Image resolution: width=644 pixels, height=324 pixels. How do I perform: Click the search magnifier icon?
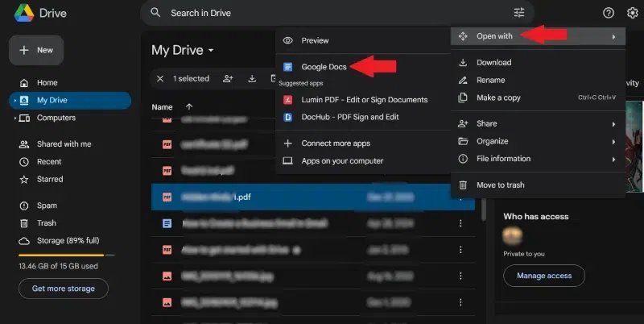coord(155,13)
